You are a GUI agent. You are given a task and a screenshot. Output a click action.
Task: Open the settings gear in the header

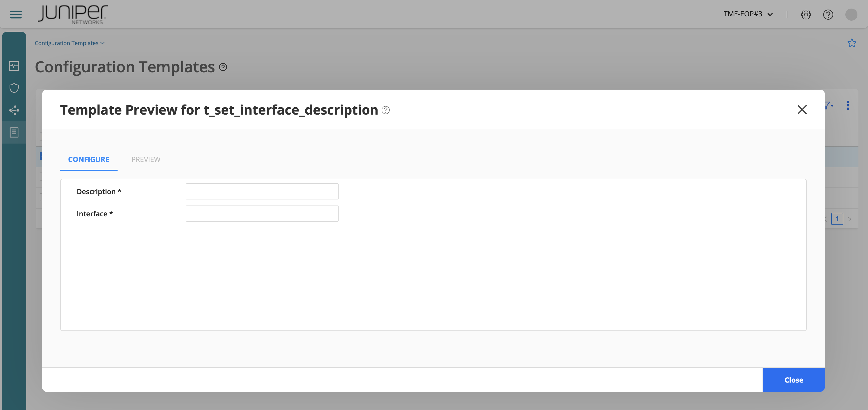806,15
